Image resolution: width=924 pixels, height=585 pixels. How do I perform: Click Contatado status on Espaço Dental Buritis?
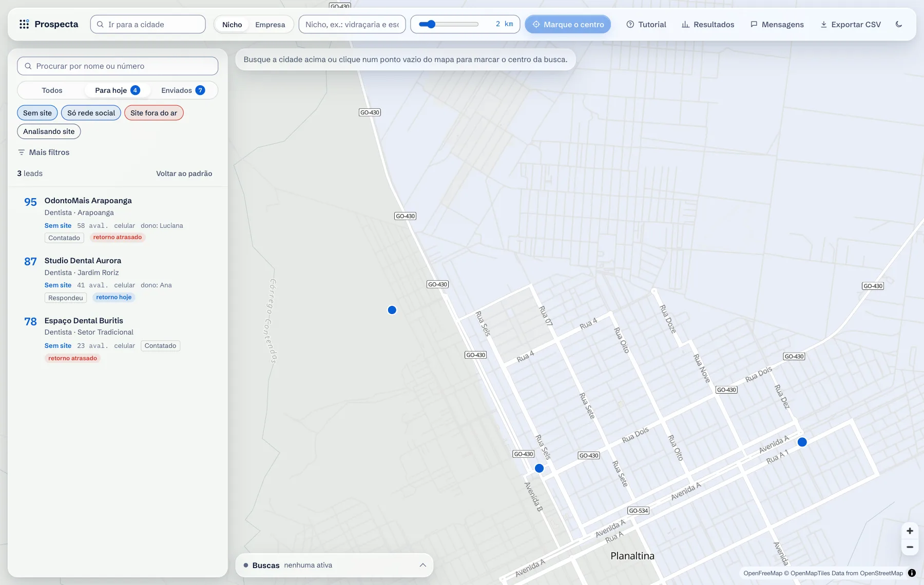click(160, 345)
